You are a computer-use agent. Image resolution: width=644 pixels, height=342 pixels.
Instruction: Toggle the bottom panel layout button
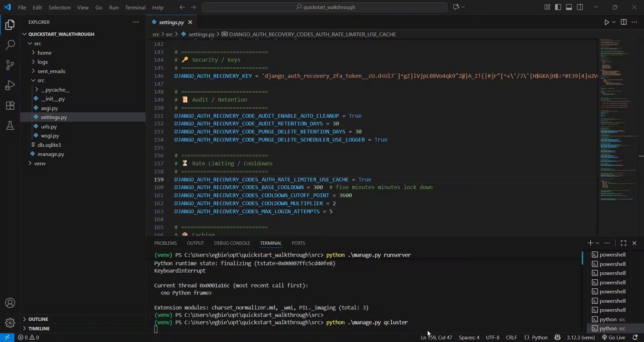pyautogui.click(x=569, y=7)
